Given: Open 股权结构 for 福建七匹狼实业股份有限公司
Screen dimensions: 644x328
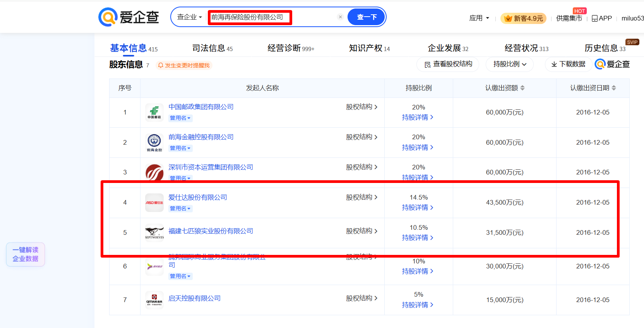Looking at the screenshot, I should 361,231.
